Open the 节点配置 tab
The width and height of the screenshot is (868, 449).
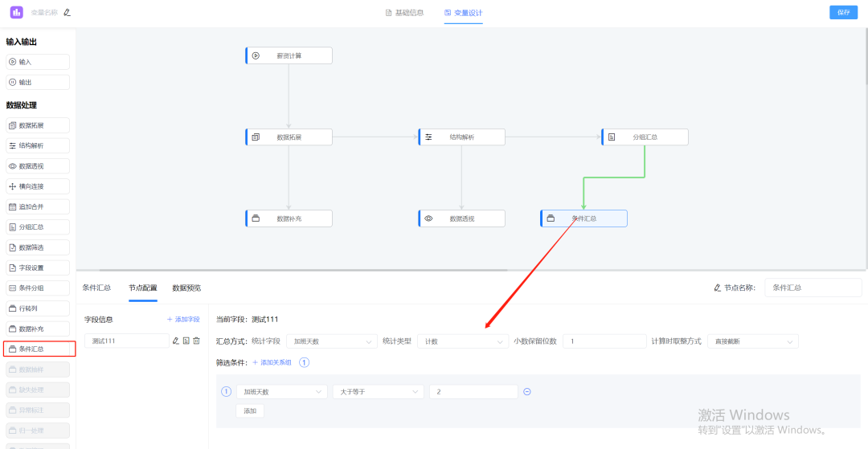(x=143, y=288)
